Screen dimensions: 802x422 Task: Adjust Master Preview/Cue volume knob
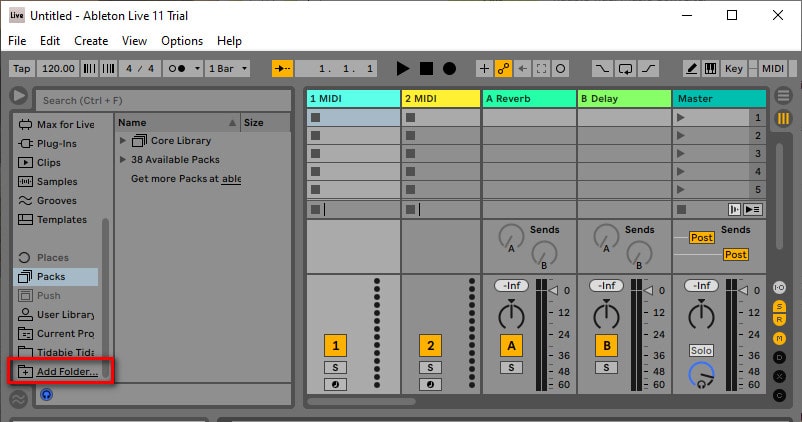pos(701,375)
